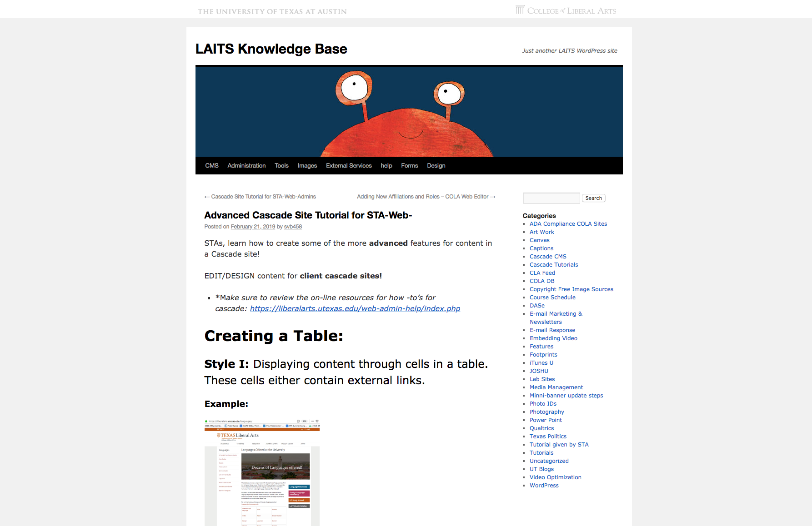The image size is (812, 526).
Task: Open the Administration menu item
Action: point(246,166)
